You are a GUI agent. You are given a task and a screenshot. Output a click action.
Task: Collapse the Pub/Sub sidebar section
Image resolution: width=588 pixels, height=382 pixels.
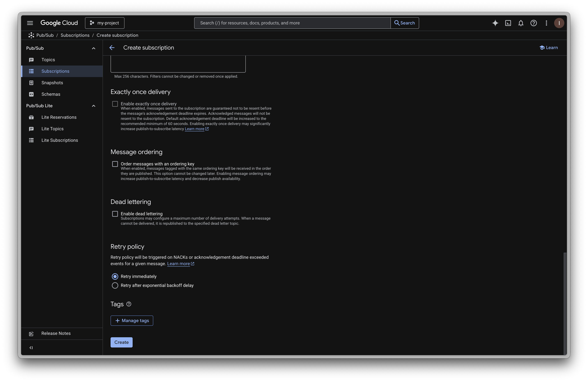[94, 48]
